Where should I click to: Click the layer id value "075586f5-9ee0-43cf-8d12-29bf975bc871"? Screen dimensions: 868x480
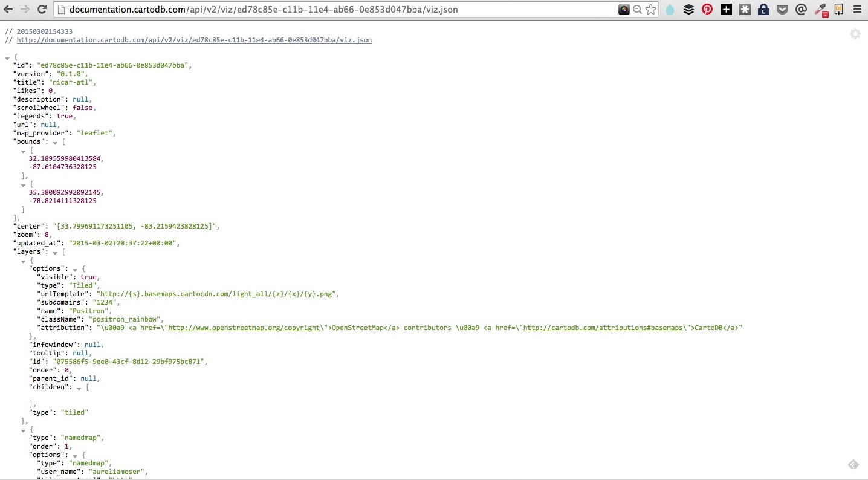point(129,362)
